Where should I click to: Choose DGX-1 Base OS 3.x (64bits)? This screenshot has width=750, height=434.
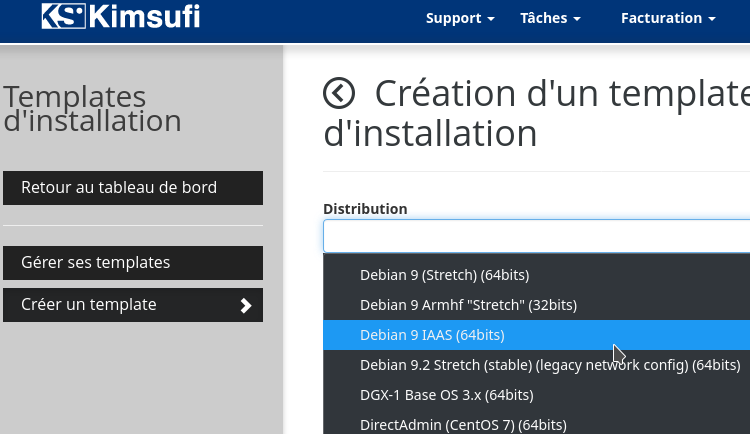(x=537, y=395)
